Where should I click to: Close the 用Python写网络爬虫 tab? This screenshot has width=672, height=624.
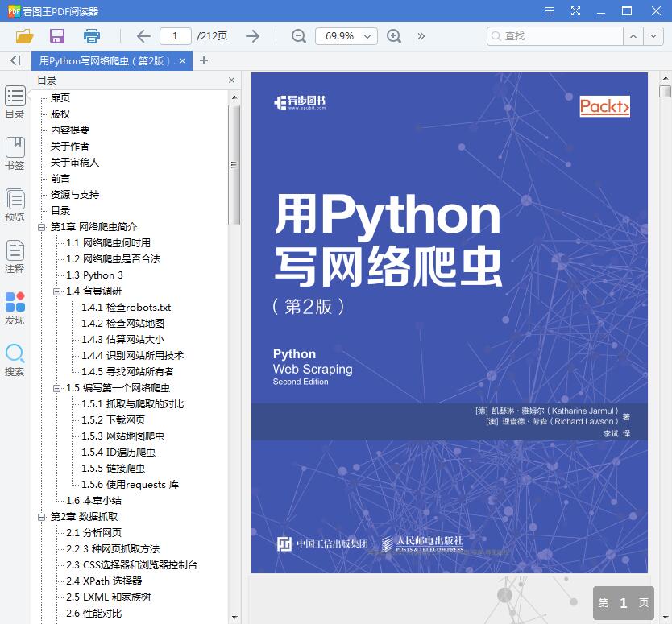[x=183, y=61]
